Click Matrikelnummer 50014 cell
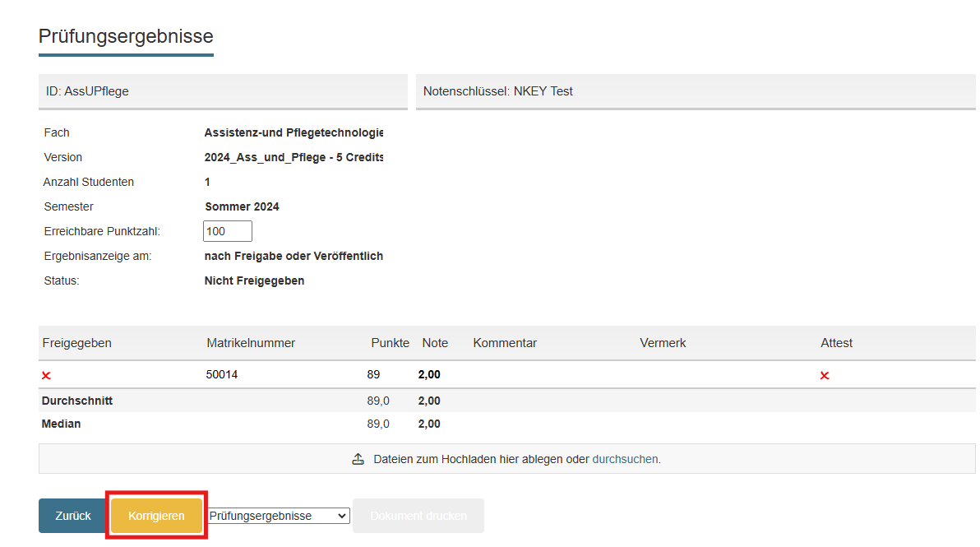The width and height of the screenshot is (980, 547). pyautogui.click(x=222, y=374)
